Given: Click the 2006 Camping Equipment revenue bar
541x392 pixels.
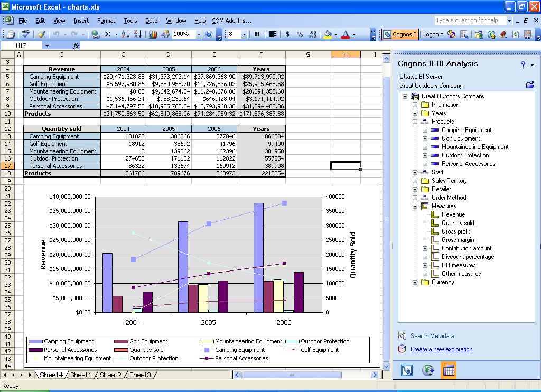Looking at the screenshot, I should coord(258,258).
